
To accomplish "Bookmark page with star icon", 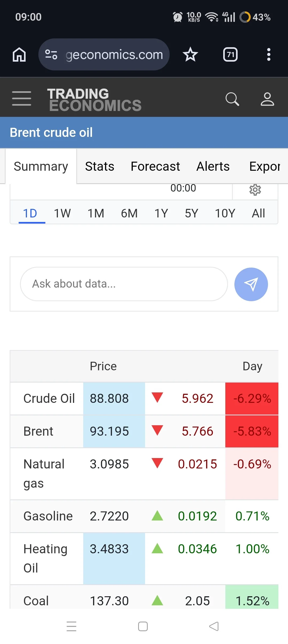I will [190, 55].
